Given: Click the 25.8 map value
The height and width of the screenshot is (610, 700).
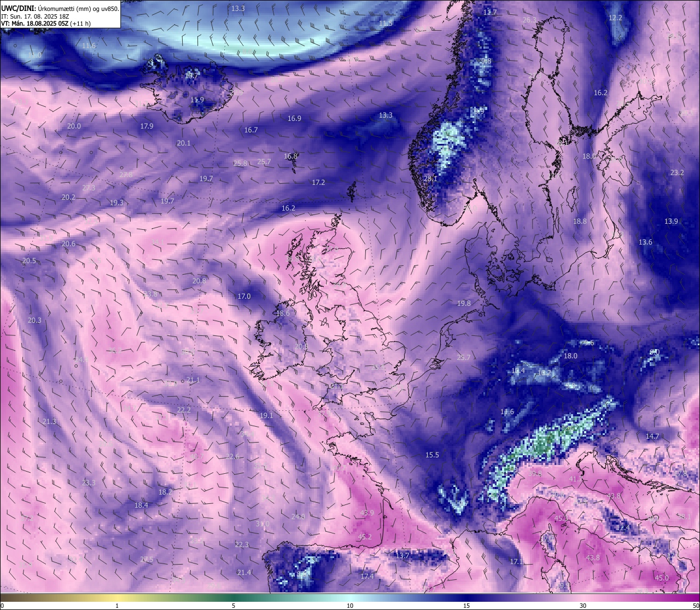Looking at the screenshot, I should 240,163.
